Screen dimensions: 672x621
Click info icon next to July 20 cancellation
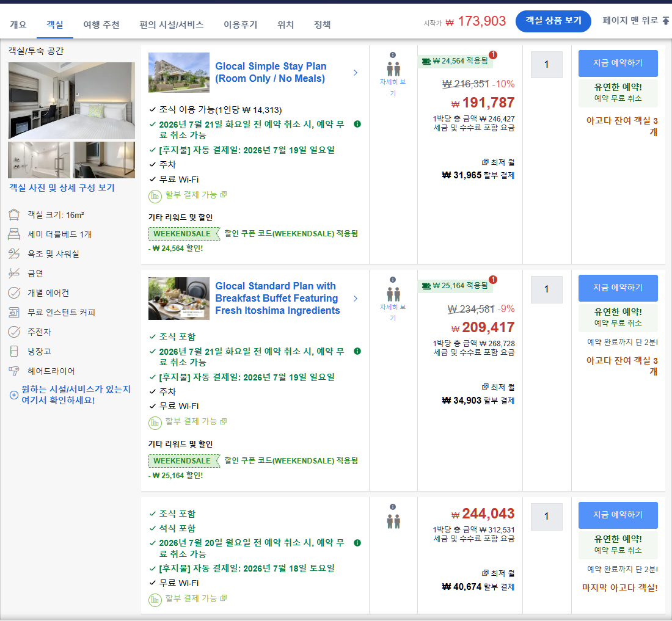(x=357, y=543)
